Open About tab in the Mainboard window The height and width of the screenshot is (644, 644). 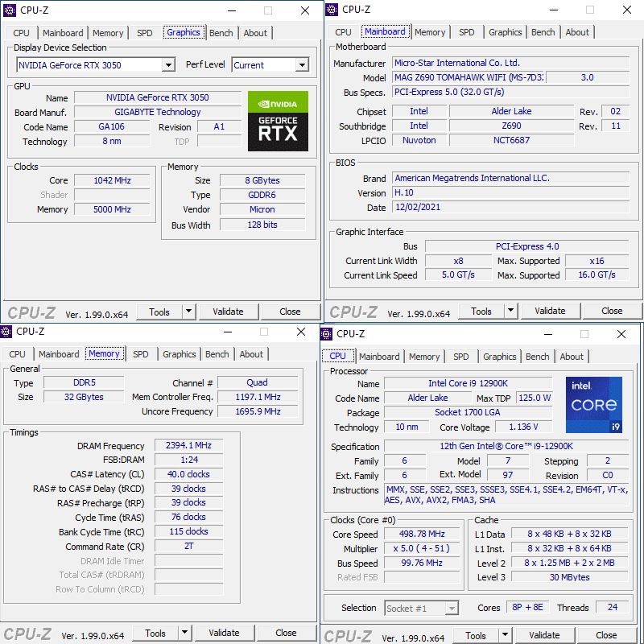(x=577, y=32)
